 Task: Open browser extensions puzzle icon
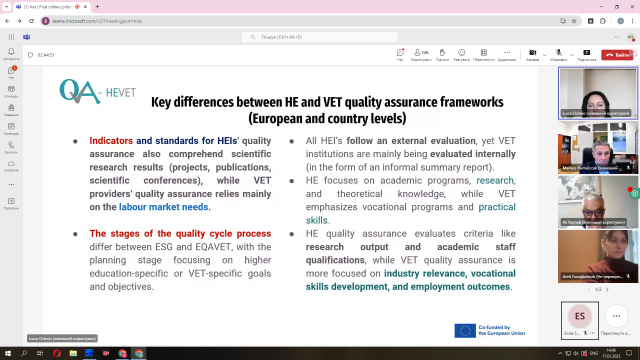[x=602, y=21]
